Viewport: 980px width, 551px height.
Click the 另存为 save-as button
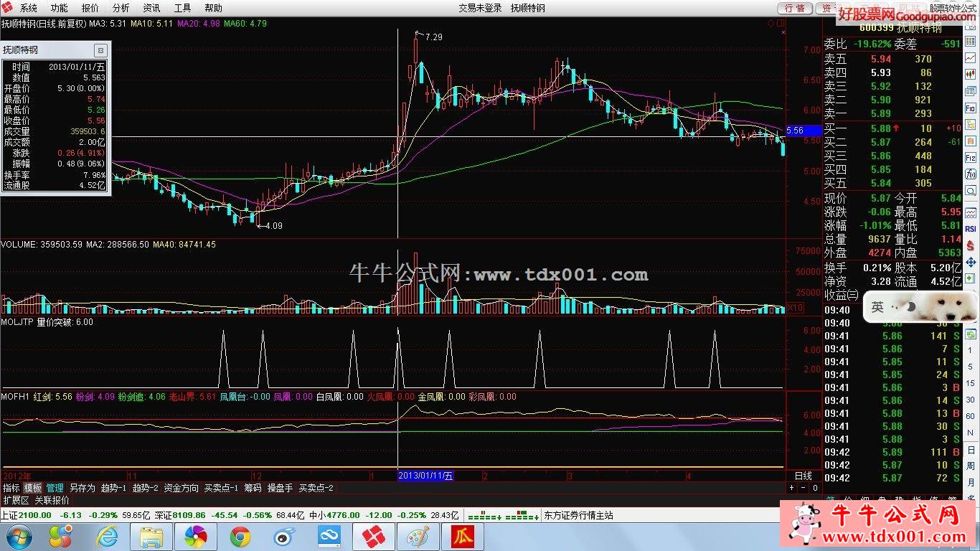click(83, 488)
